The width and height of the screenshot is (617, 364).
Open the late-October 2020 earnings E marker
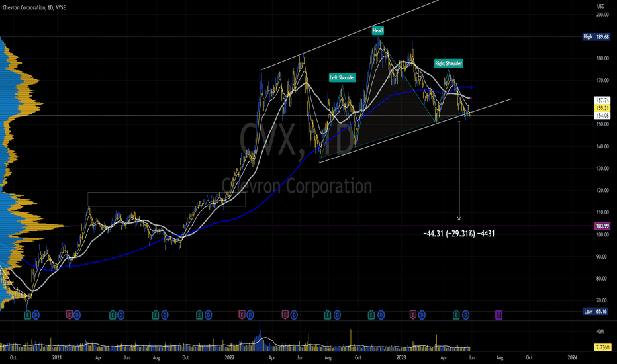pos(28,315)
